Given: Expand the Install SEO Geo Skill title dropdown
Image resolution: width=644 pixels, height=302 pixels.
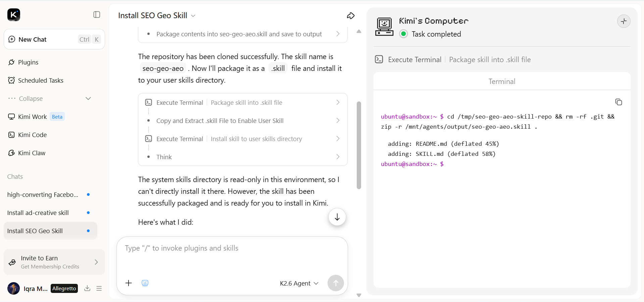Looking at the screenshot, I should [193, 16].
